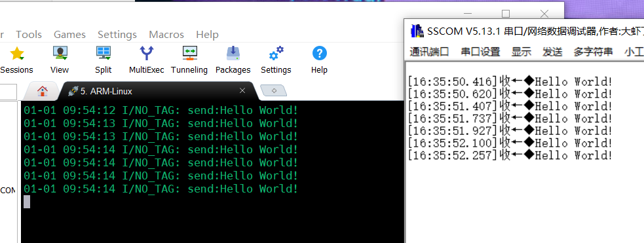Open the Tunneling tool
The height and width of the screenshot is (243, 644).
[190, 53]
